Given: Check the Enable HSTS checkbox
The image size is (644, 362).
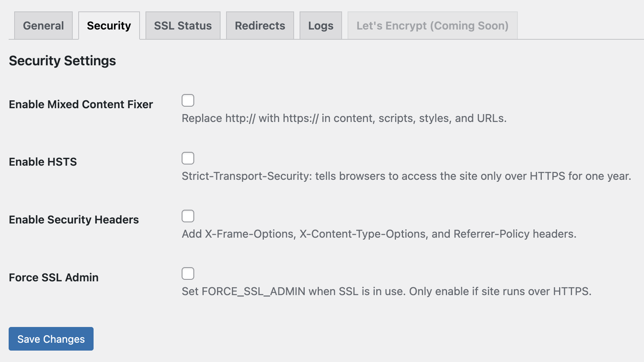Looking at the screenshot, I should coord(188,158).
